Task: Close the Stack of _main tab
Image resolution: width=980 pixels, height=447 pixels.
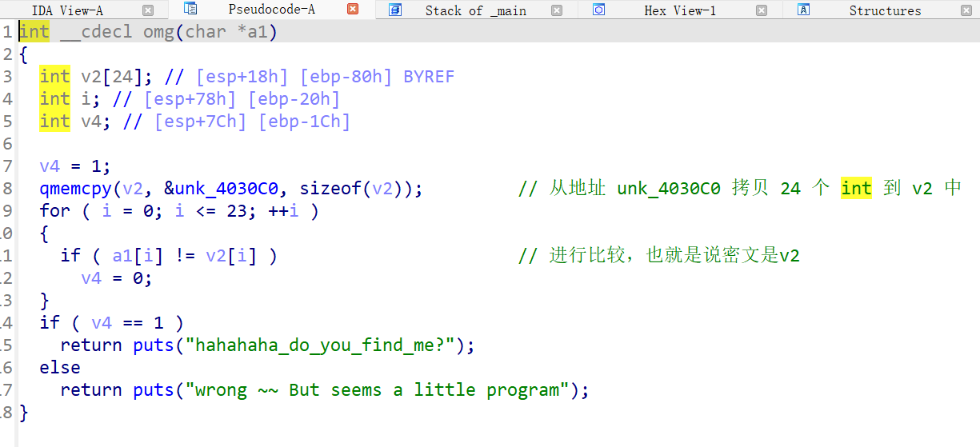Action: (557, 10)
